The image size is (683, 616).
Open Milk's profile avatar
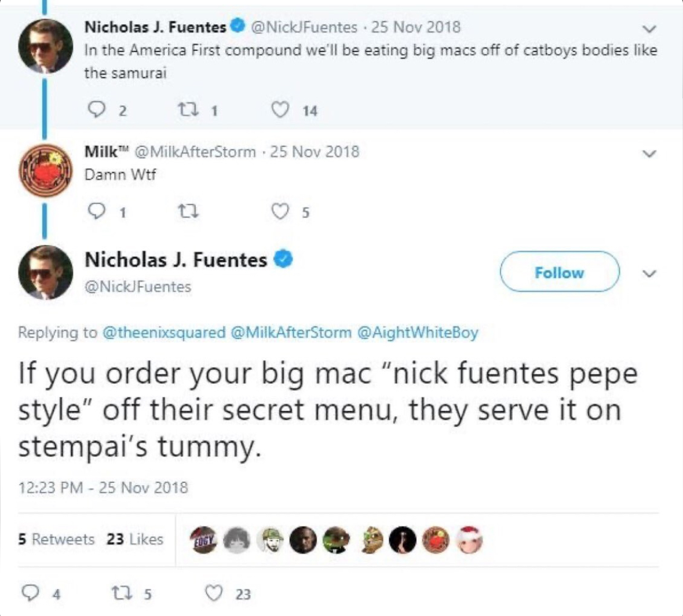tap(45, 171)
